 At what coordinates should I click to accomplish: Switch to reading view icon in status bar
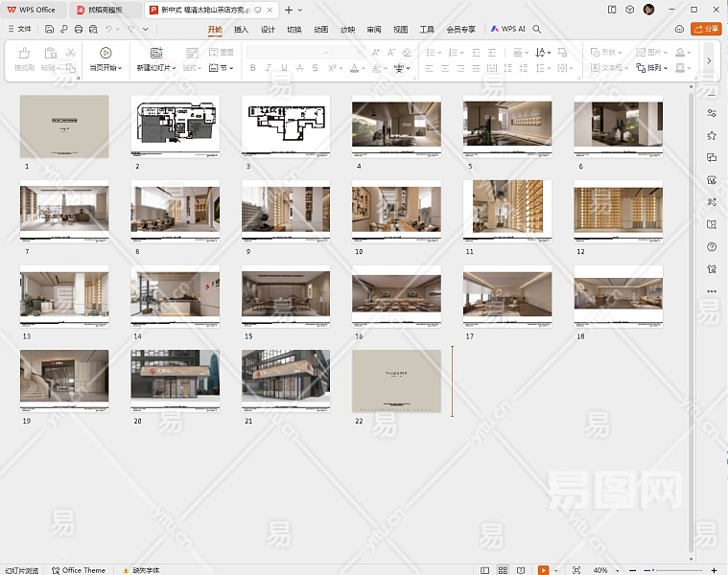pyautogui.click(x=521, y=570)
